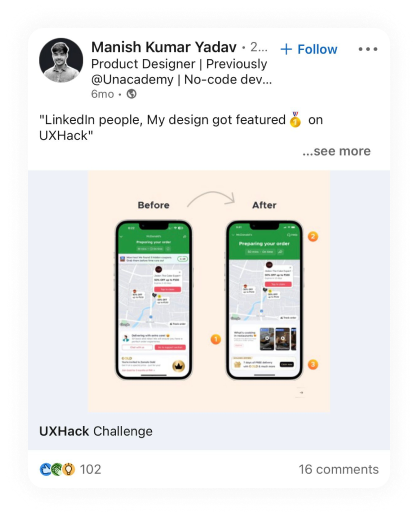This screenshot has height=516, width=418.
Task: Open the 16 comments link
Action: pos(339,469)
